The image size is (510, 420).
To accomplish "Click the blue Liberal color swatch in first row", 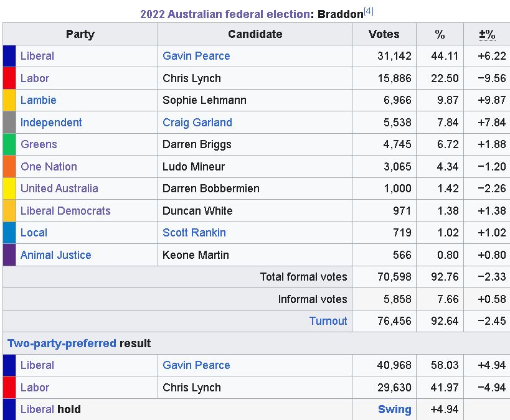I will pos(9,56).
